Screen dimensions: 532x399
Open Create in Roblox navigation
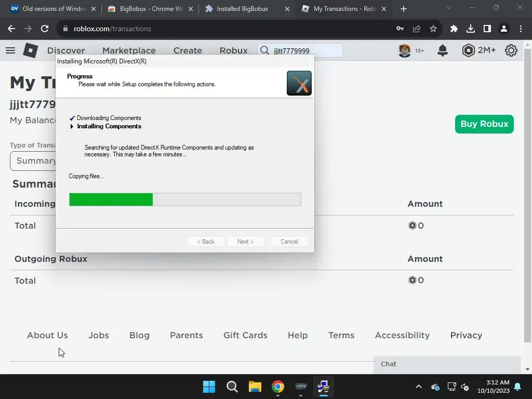[x=188, y=50]
